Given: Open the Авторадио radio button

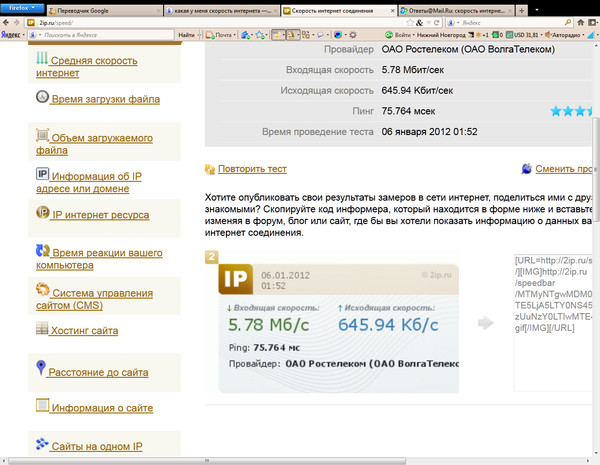Looking at the screenshot, I should tap(562, 35).
